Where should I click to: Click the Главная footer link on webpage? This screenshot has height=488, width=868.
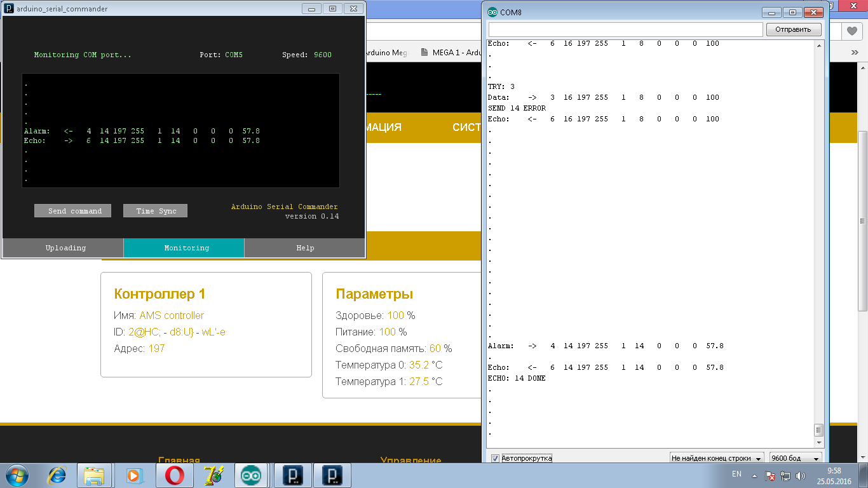[x=179, y=461]
